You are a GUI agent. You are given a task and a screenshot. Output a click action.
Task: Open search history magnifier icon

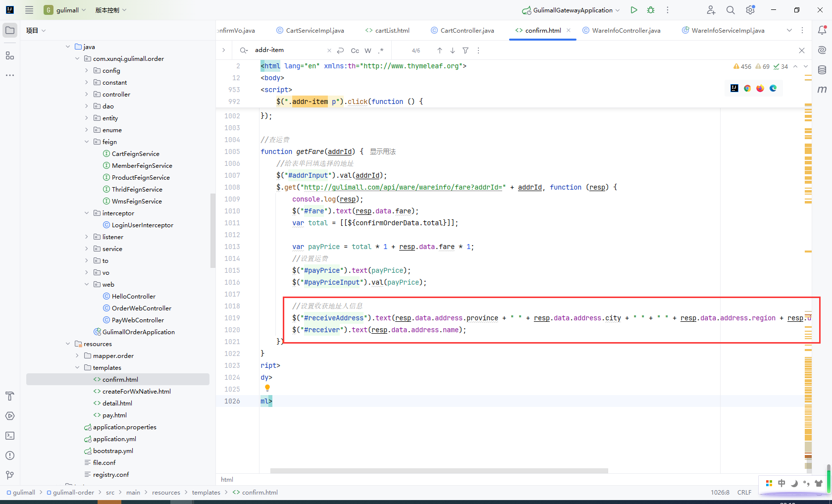244,50
